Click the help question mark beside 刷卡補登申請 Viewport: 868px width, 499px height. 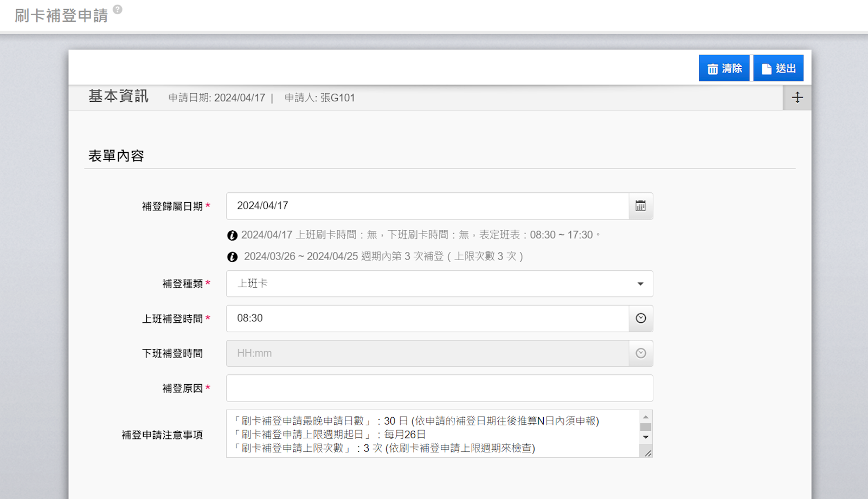coord(118,9)
